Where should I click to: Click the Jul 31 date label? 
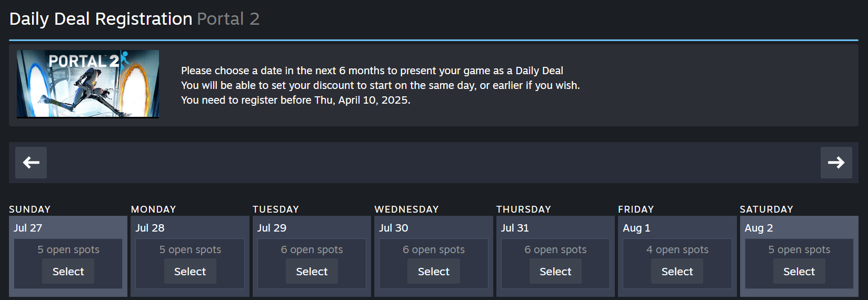point(515,228)
